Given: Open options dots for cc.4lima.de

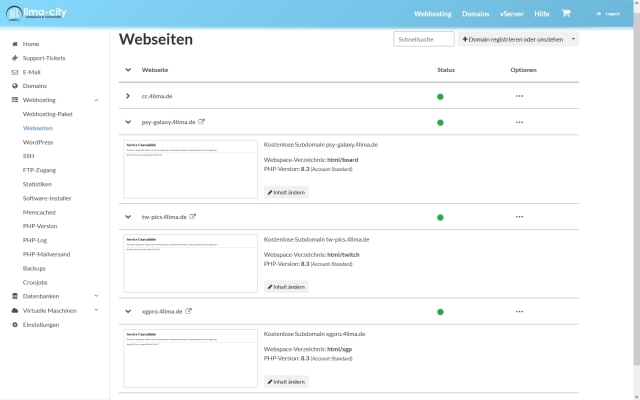Looking at the screenshot, I should click(519, 96).
